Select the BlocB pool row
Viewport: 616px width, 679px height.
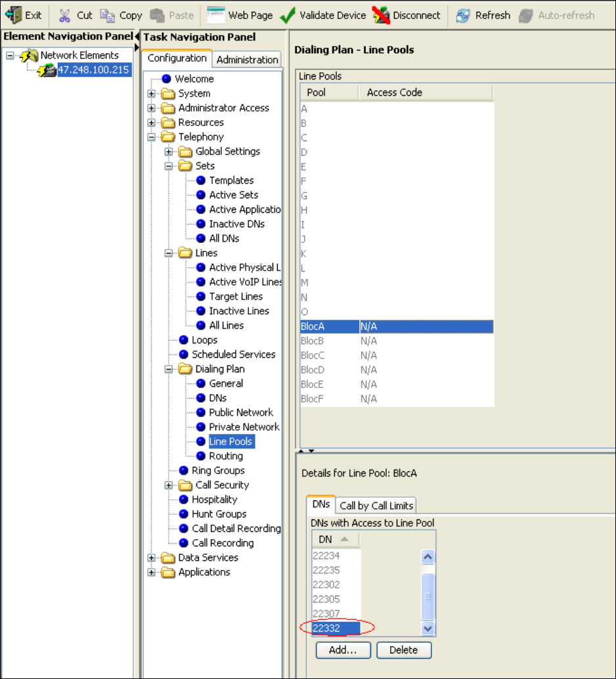(397, 341)
